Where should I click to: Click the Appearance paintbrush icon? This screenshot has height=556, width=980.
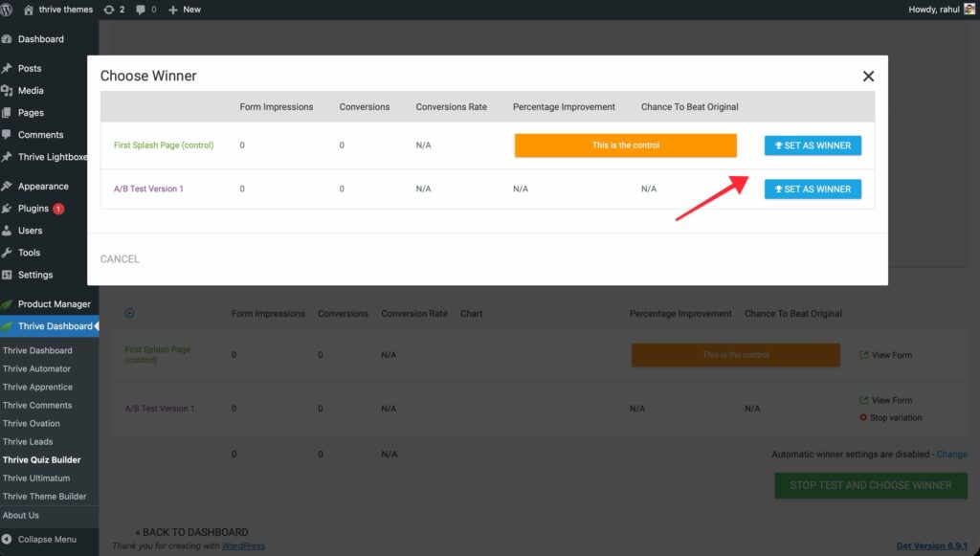(x=8, y=187)
